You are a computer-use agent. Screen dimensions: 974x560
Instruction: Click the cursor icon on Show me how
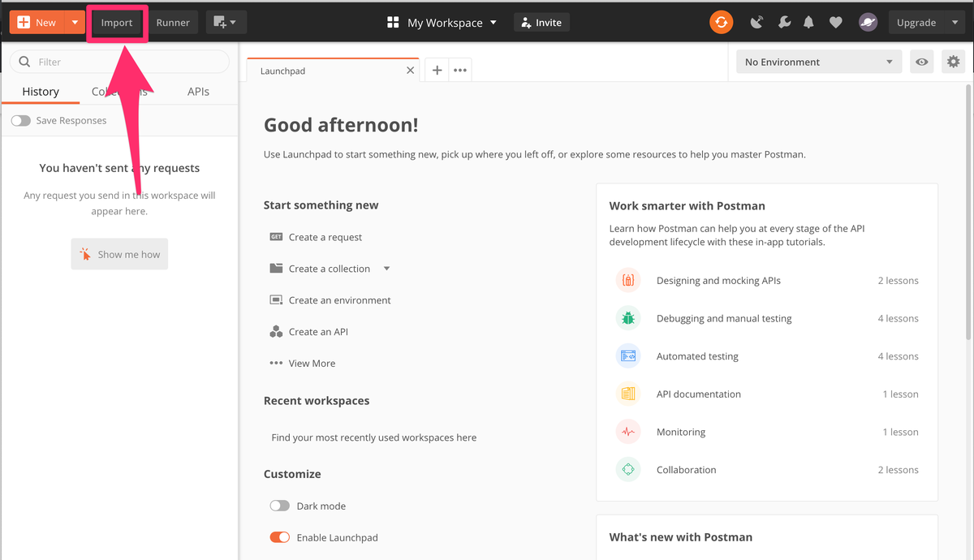86,254
